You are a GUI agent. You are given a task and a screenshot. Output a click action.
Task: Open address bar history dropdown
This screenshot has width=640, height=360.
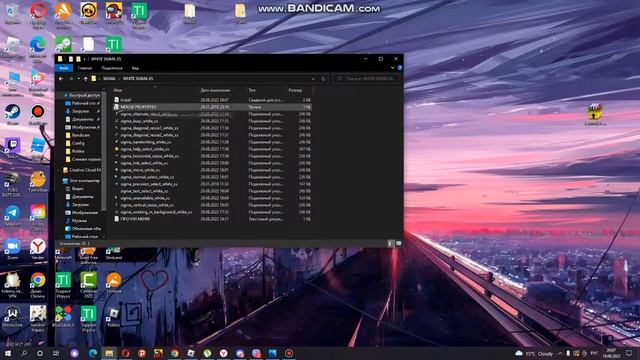(313, 79)
